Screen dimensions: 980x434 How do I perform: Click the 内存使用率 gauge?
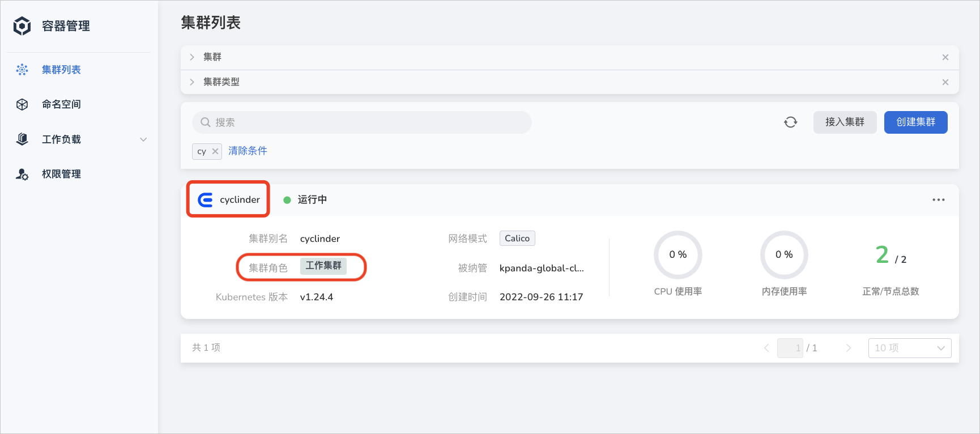[x=784, y=255]
